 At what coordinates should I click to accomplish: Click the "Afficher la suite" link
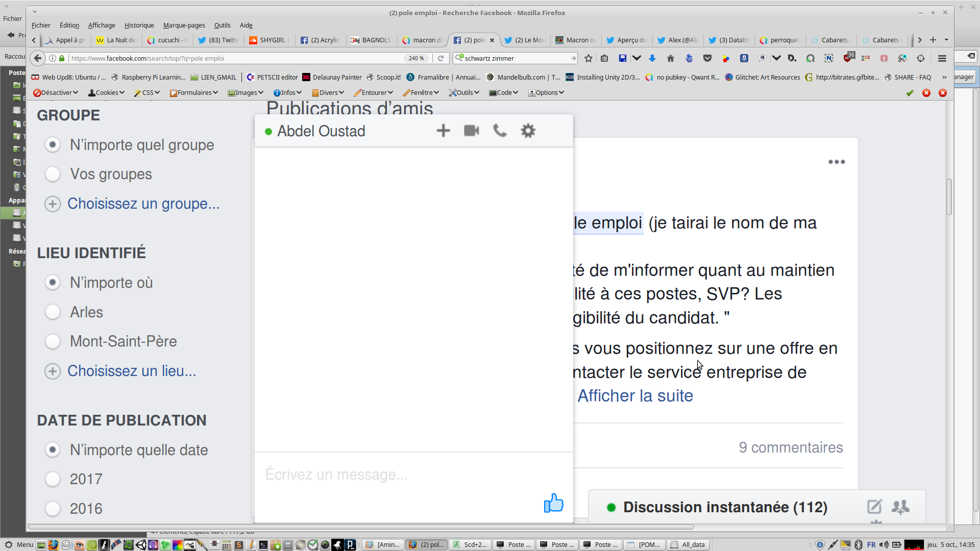click(x=635, y=396)
